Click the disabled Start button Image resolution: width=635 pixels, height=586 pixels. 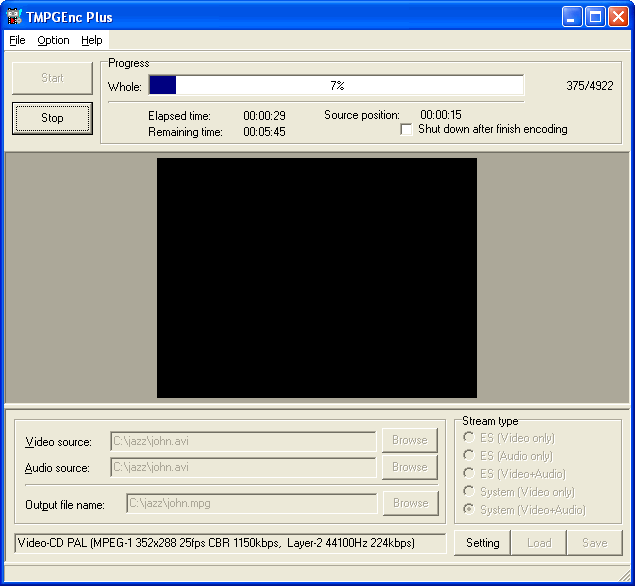click(52, 78)
